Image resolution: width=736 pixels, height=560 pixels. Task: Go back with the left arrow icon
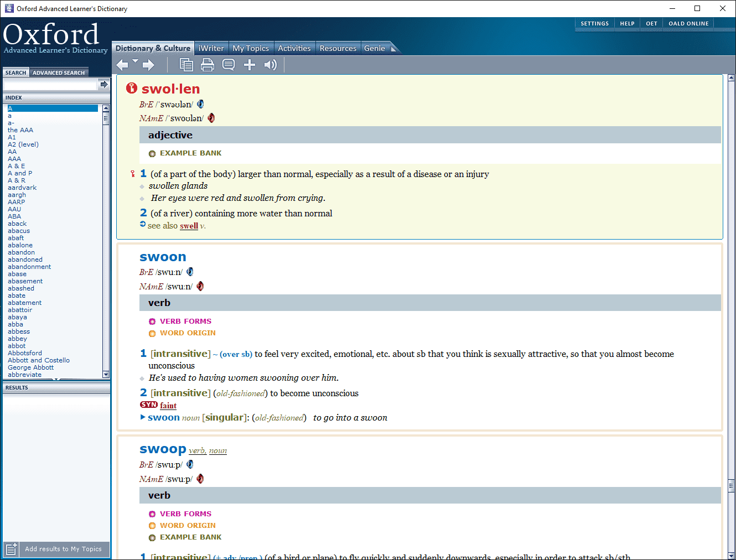(x=122, y=65)
